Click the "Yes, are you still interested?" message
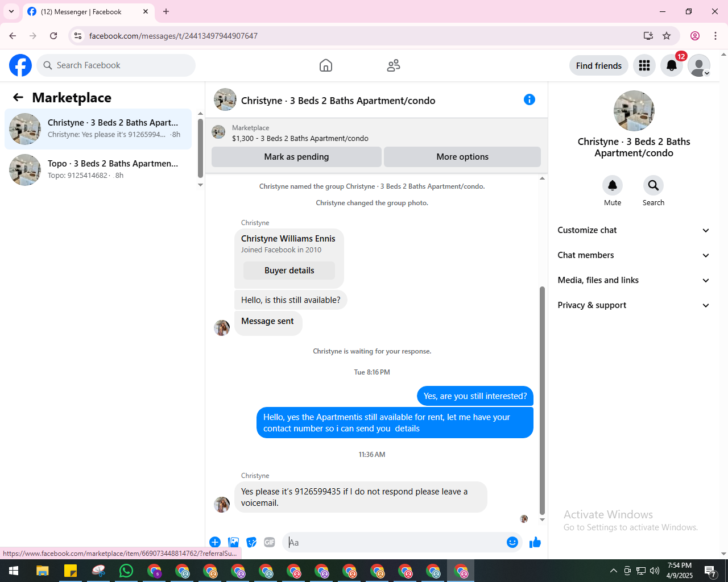Screen dimensions: 728x582 (x=475, y=396)
